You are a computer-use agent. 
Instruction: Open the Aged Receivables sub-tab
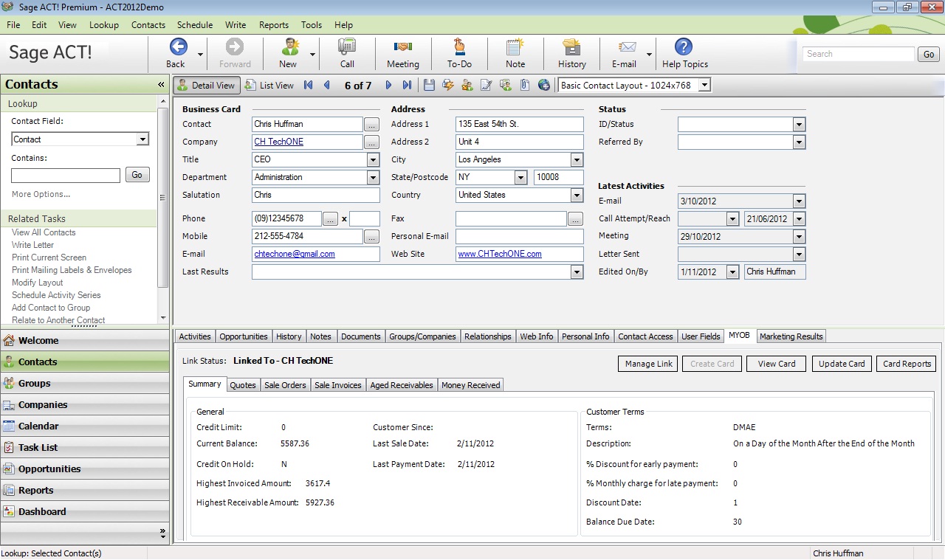click(402, 385)
